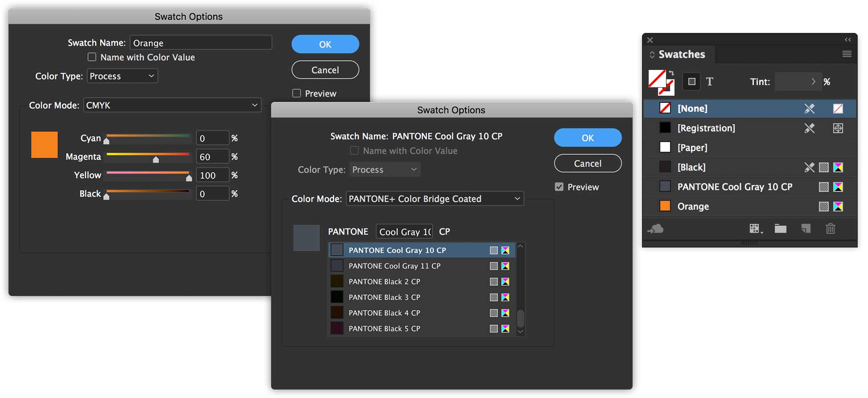
Task: Enable Name with Color Value in Orange dialog
Action: 92,57
